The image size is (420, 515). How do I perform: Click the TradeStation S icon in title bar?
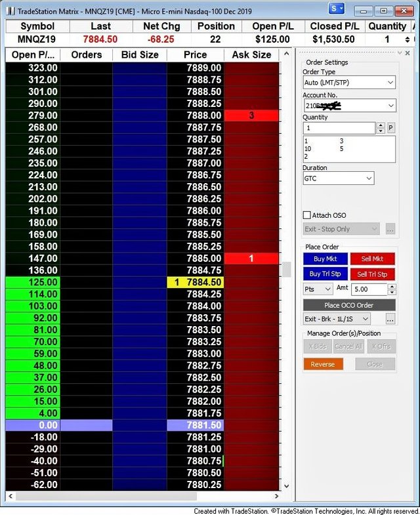point(336,9)
